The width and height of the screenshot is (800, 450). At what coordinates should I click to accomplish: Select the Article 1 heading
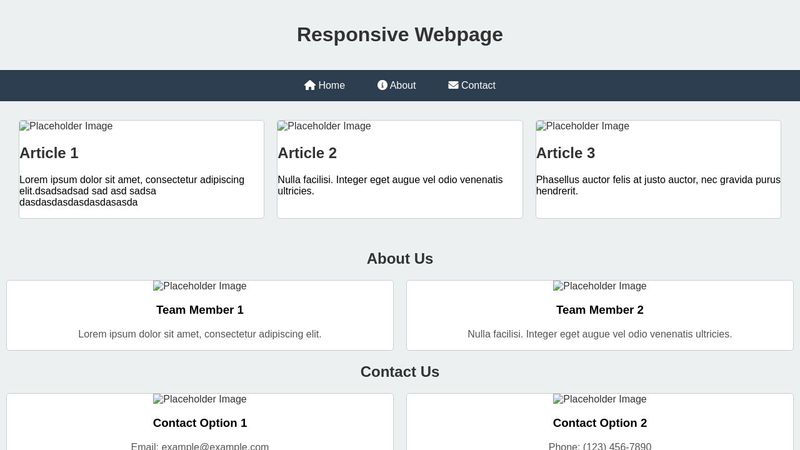click(x=49, y=153)
